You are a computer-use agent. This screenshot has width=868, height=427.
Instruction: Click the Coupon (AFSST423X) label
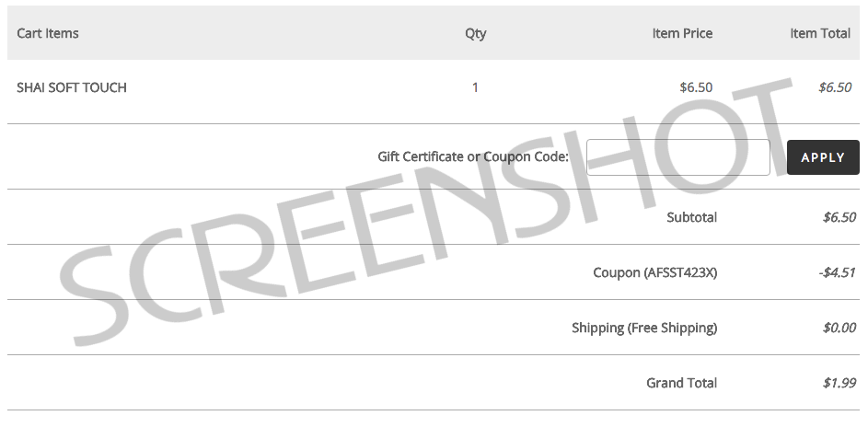coord(654,272)
